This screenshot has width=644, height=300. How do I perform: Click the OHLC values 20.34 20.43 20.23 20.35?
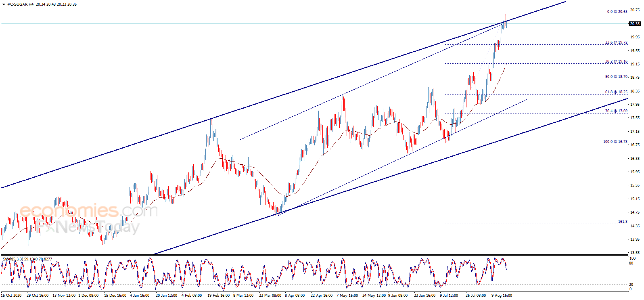tap(56, 4)
